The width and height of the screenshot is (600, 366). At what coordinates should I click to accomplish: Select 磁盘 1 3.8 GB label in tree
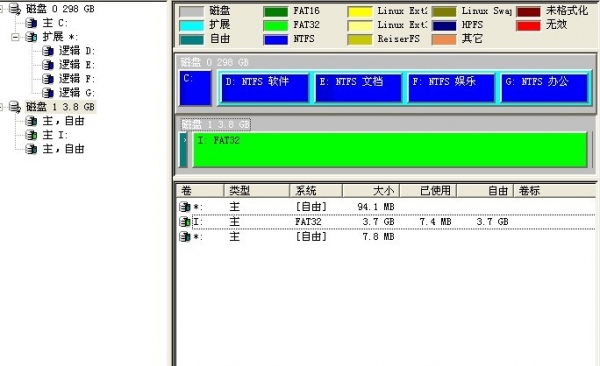coord(60,107)
